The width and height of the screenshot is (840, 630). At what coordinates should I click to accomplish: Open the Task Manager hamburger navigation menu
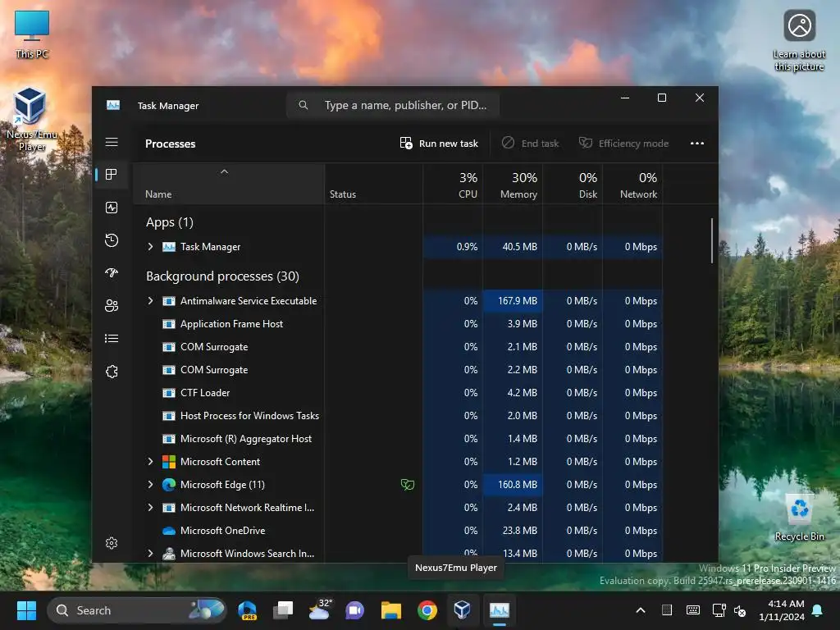tap(112, 142)
